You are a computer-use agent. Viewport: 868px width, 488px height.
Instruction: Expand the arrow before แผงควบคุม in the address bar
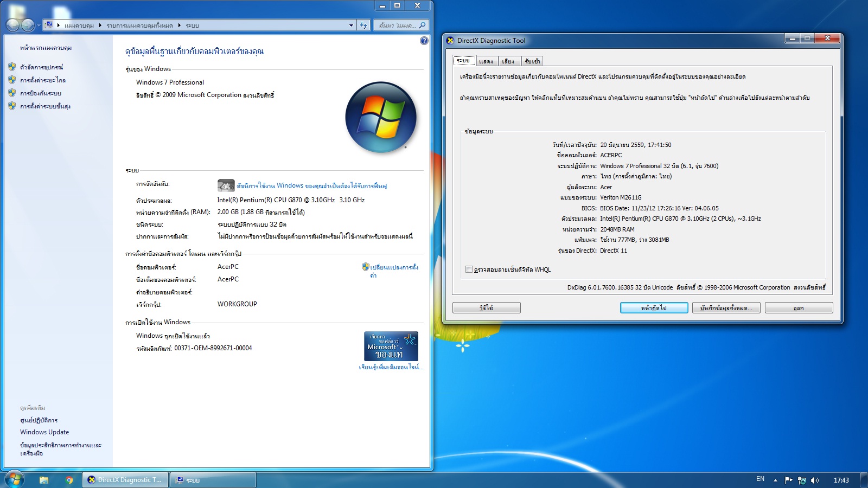pos(59,25)
